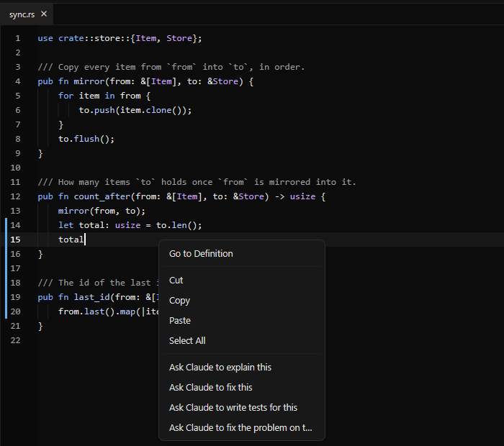This screenshot has height=446, width=504.
Task: Click the word 'mirror' in the fn declaration
Action: pyautogui.click(x=89, y=81)
